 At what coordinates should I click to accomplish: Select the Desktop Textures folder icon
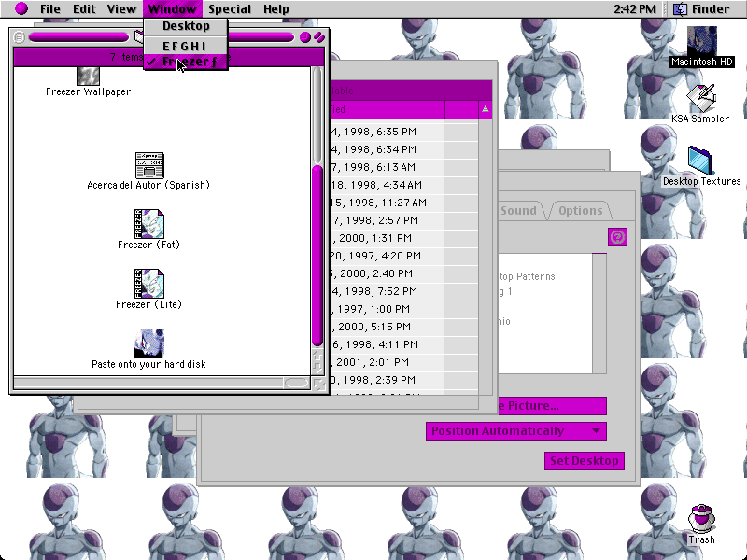(699, 161)
